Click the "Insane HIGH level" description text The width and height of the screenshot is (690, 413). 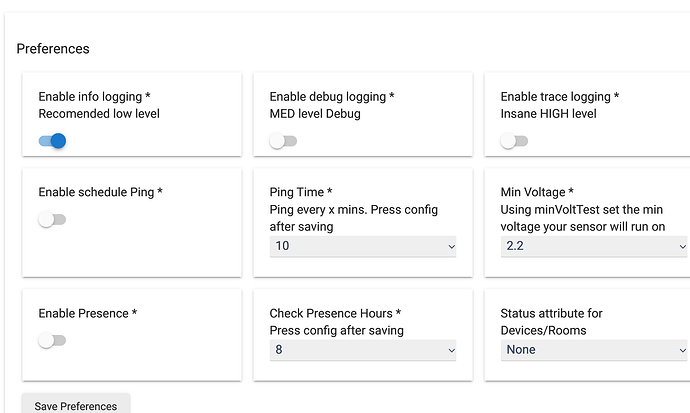point(548,114)
